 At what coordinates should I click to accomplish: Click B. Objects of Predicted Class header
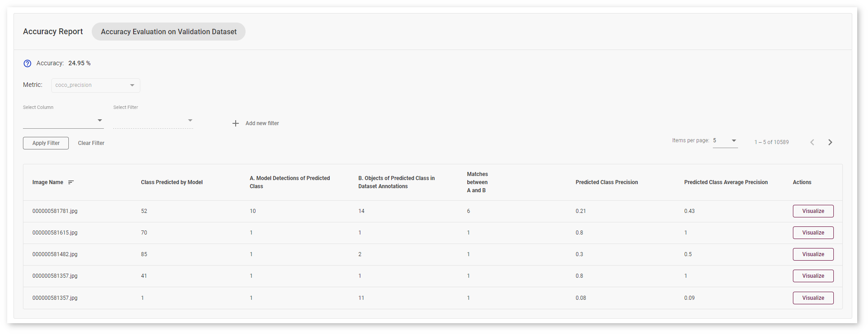coord(397,182)
